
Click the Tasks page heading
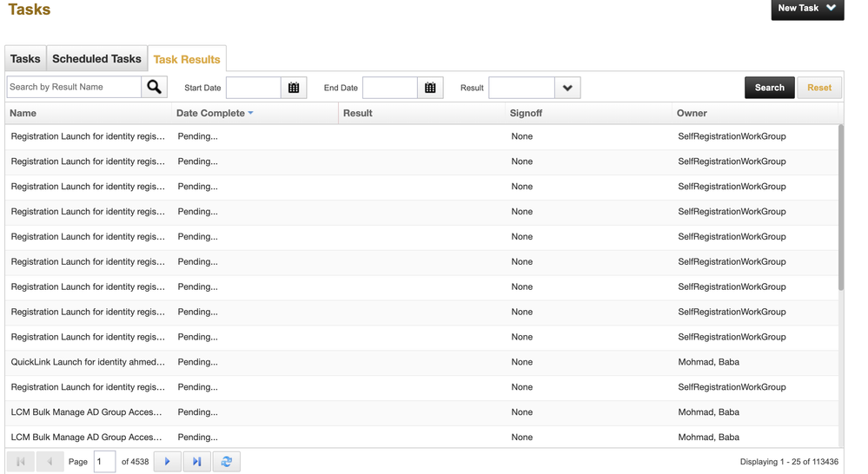coord(30,10)
